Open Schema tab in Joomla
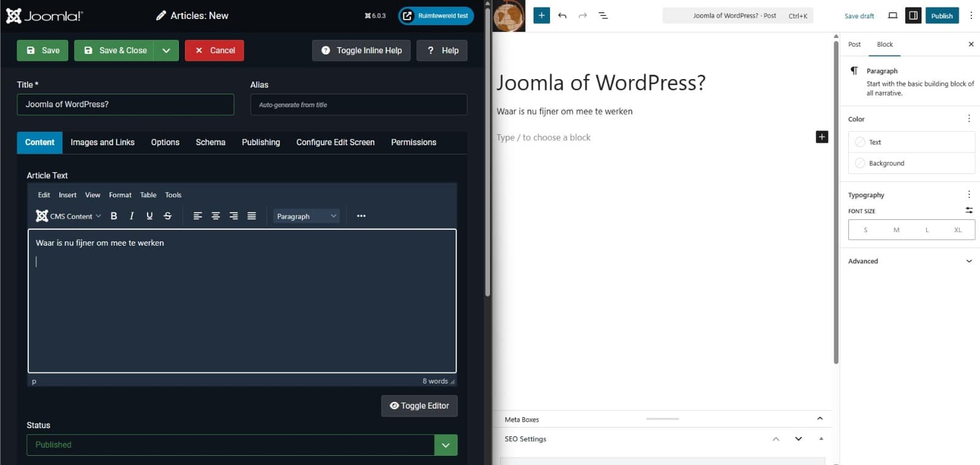This screenshot has width=980, height=465. [211, 142]
